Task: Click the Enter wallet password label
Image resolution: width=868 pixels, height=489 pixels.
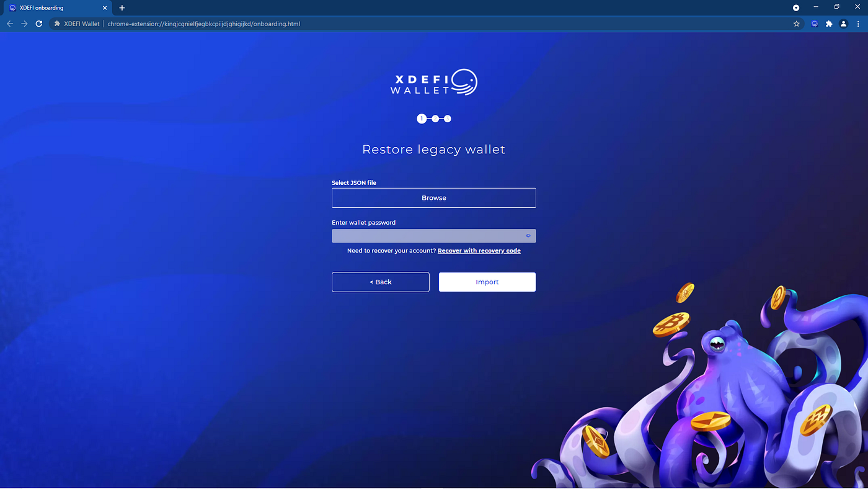Action: tap(363, 222)
